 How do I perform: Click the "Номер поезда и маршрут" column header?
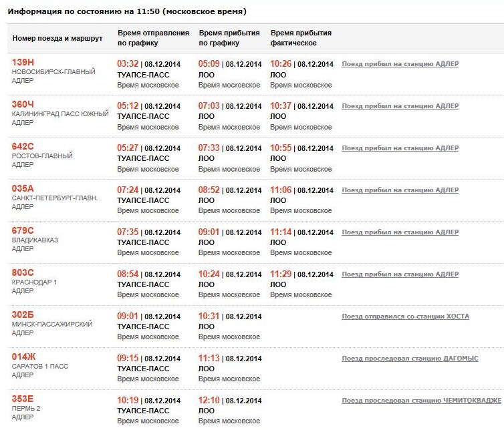coord(57,38)
